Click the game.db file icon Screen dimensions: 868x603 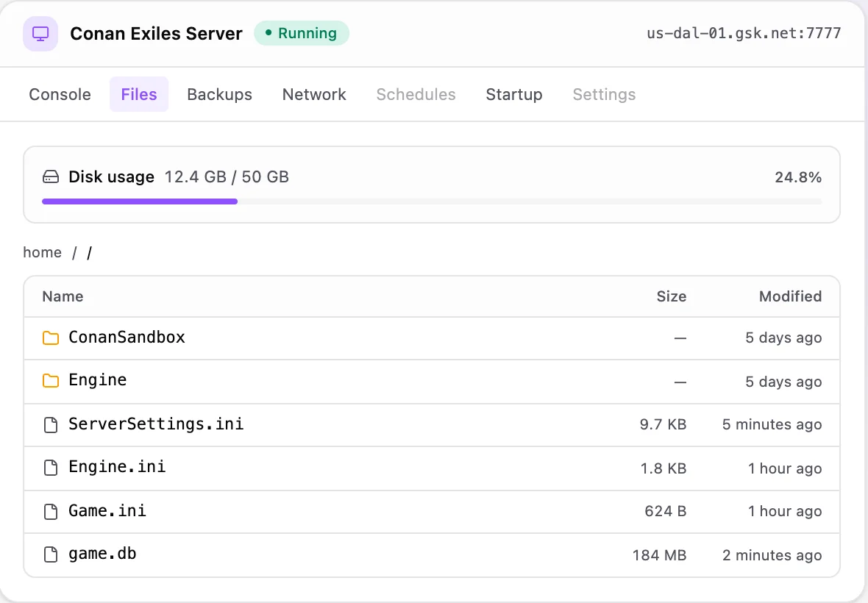pos(51,554)
